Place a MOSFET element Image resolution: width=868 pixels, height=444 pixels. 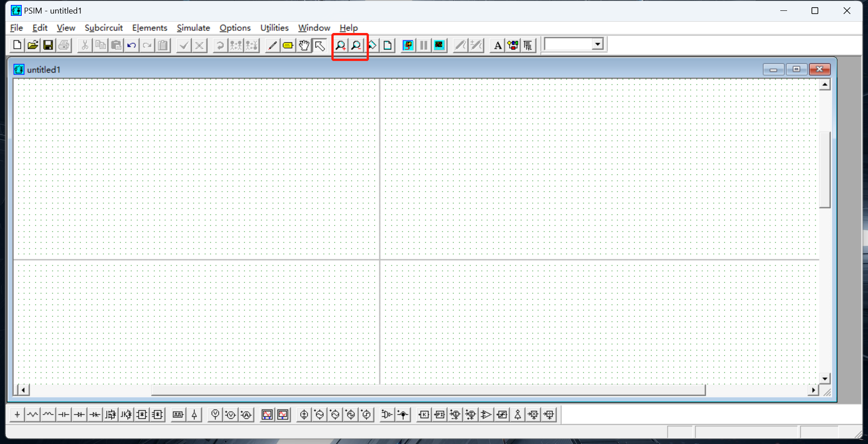[111, 414]
